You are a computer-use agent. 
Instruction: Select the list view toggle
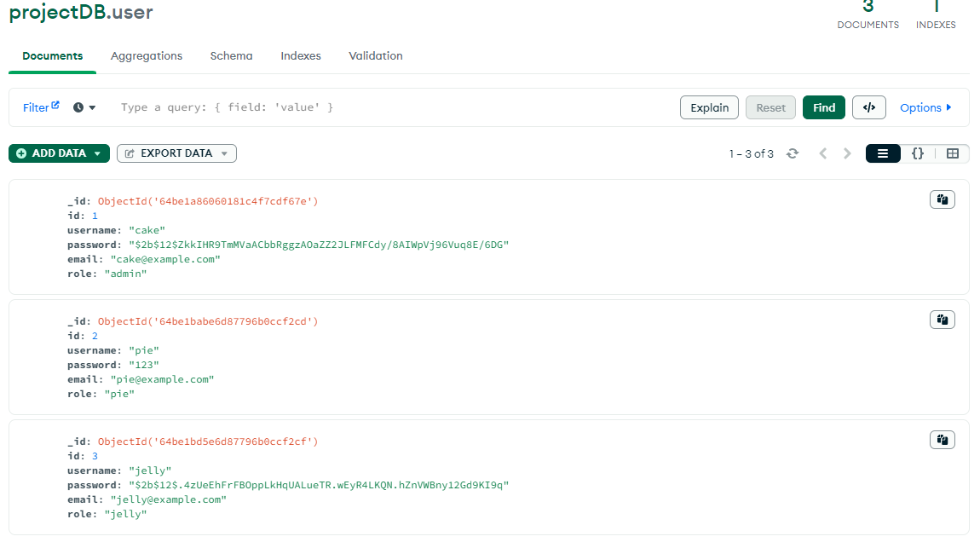[x=883, y=153]
